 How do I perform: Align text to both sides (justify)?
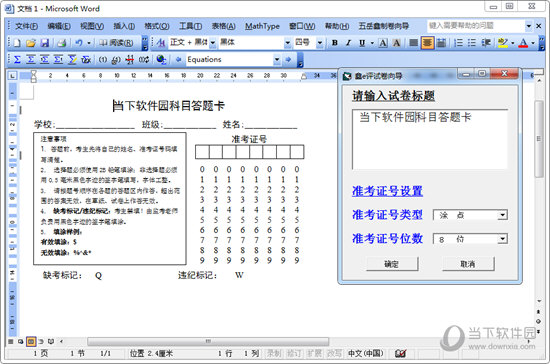pos(414,43)
